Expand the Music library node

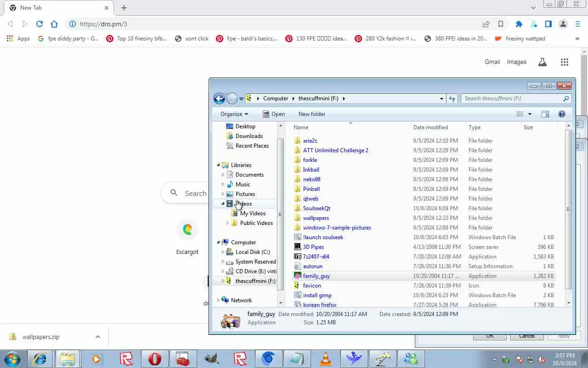[223, 184]
